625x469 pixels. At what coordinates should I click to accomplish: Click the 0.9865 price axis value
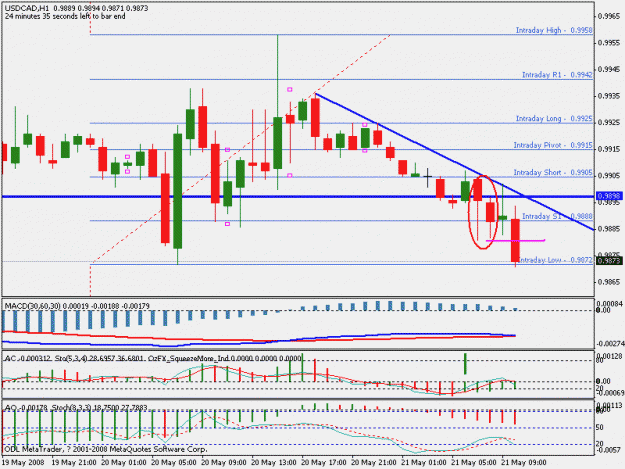(610, 282)
